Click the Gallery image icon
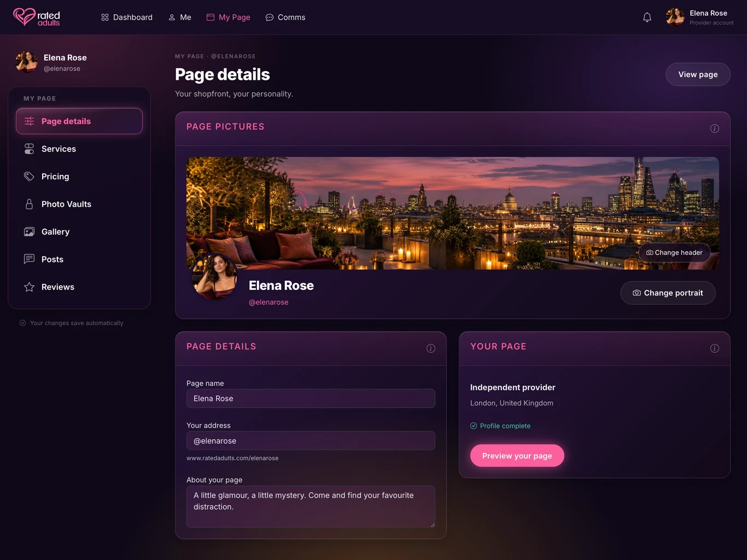This screenshot has height=560, width=747. pyautogui.click(x=30, y=232)
